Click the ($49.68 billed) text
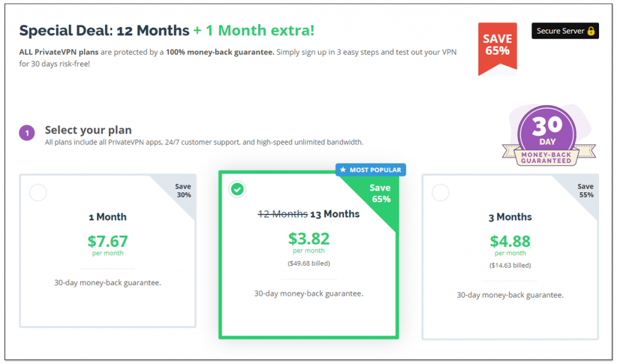617x364 pixels. 308,263
